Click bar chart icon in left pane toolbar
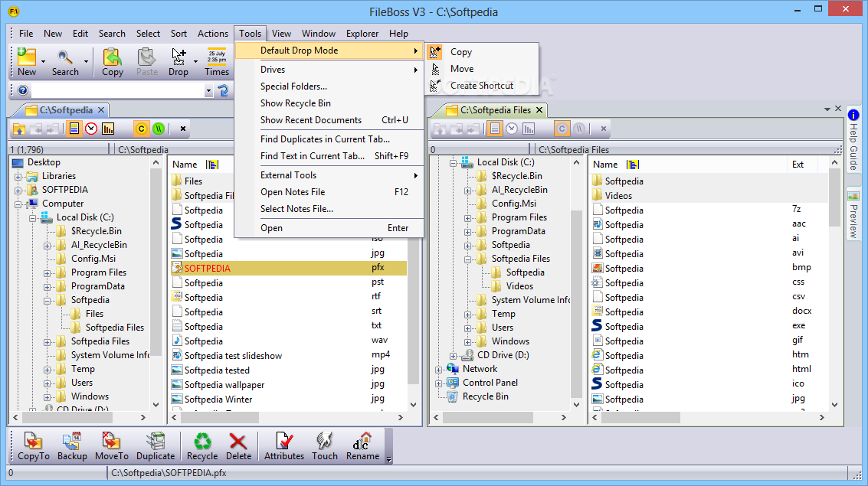The image size is (868, 486). coord(108,129)
